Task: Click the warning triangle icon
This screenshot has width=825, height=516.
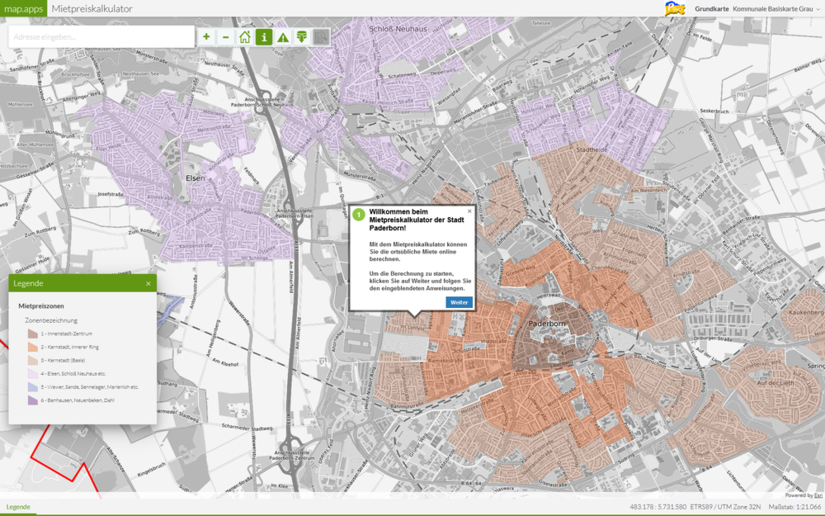Action: coord(283,37)
